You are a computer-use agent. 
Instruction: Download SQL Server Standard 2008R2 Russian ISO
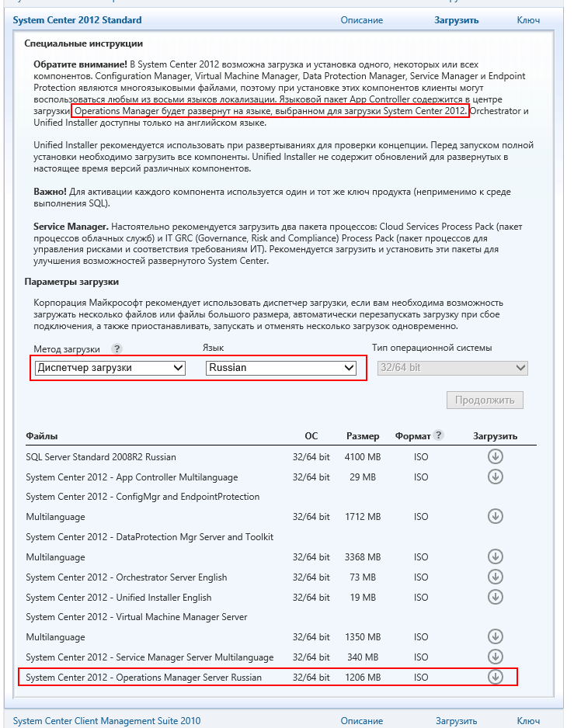pos(495,456)
